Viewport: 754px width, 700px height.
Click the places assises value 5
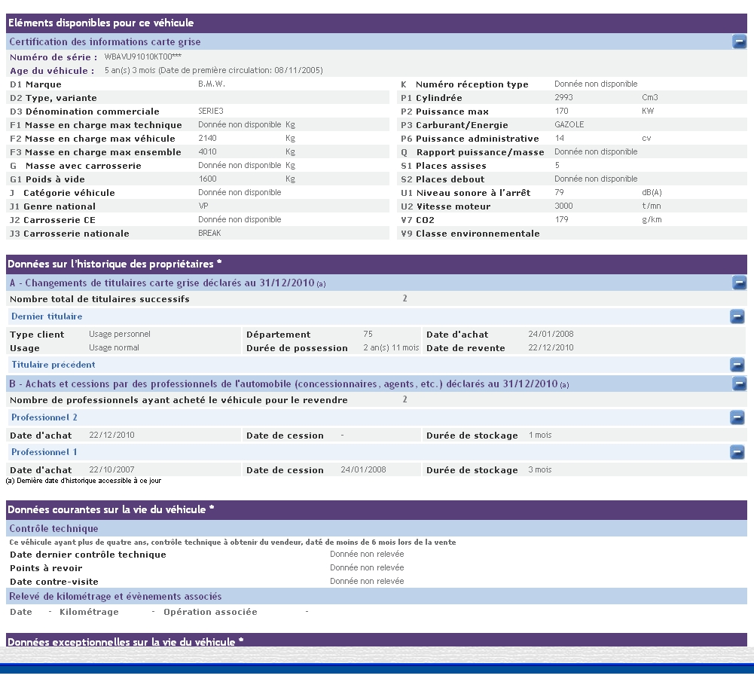pos(557,165)
